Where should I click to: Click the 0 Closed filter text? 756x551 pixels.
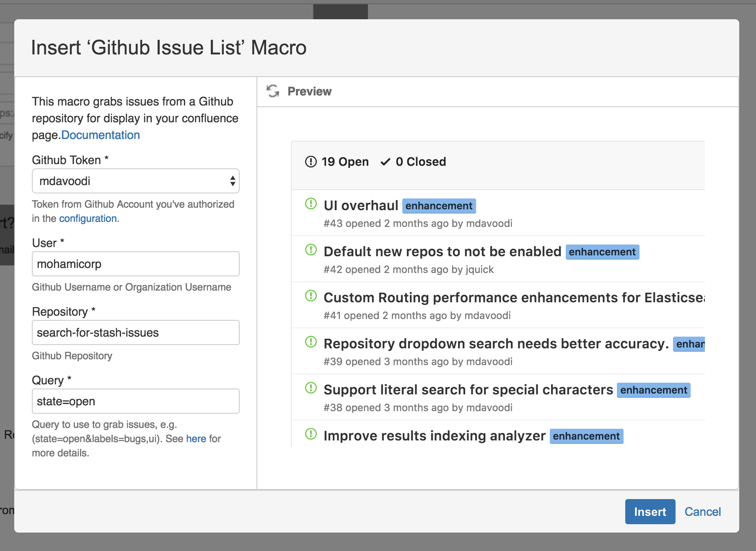point(421,162)
